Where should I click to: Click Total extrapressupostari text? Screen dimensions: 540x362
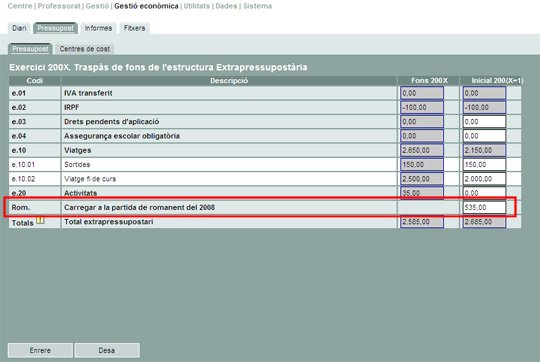point(109,222)
